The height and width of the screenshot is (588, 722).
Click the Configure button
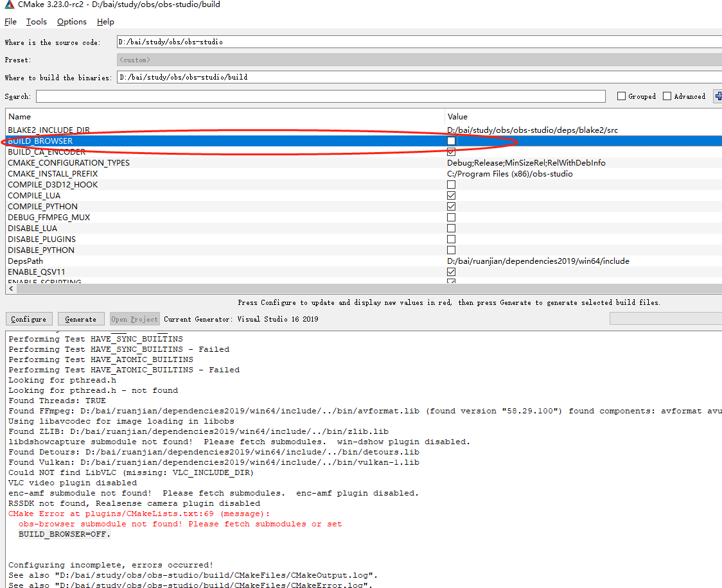click(28, 319)
